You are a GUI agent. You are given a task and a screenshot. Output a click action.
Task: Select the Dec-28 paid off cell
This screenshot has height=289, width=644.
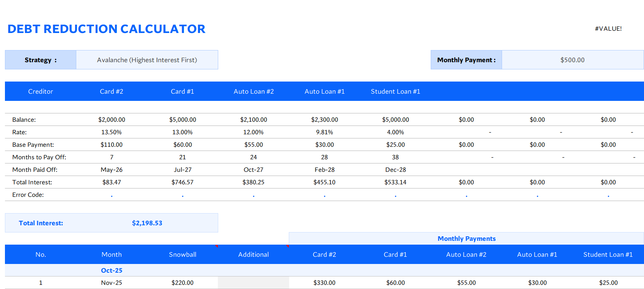(395, 170)
